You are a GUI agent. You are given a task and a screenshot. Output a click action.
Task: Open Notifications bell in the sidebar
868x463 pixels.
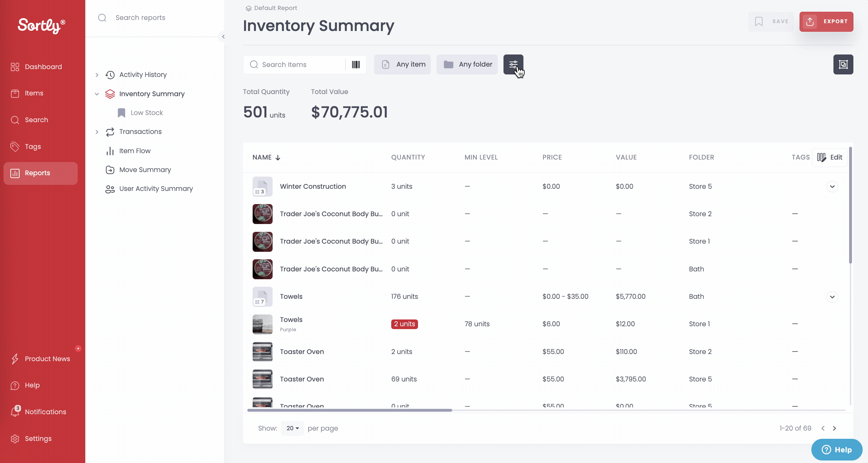click(x=15, y=412)
